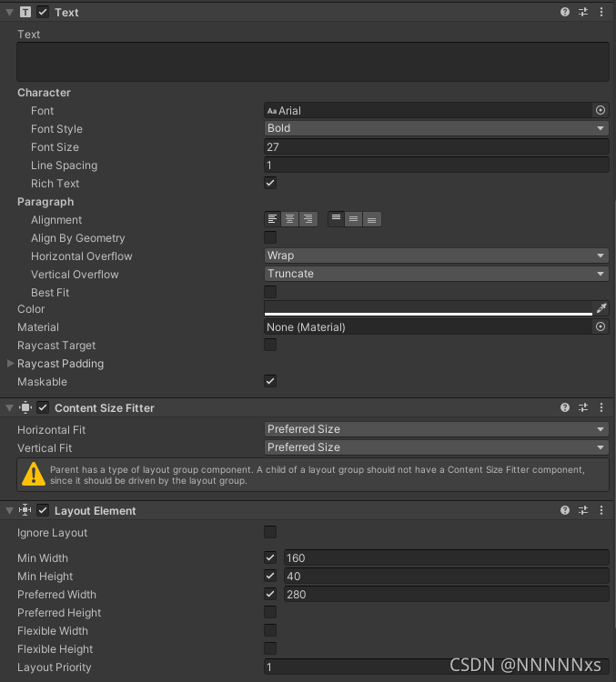Open the Color swatch picker
This screenshot has height=682, width=616.
tap(429, 308)
